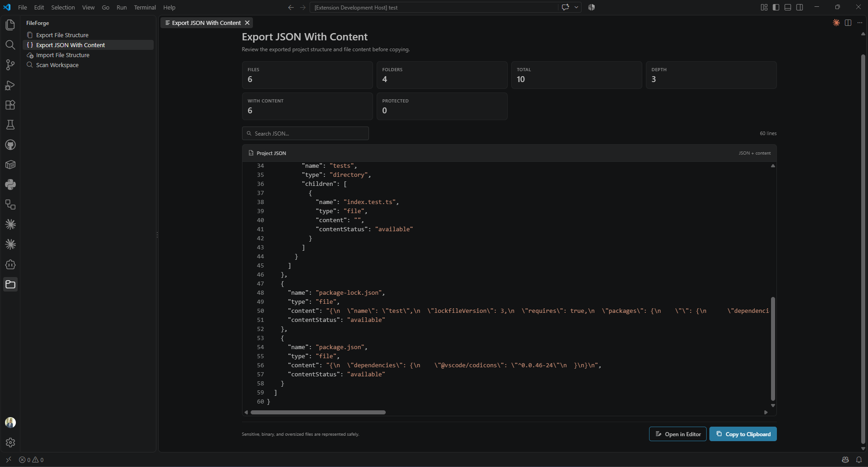
Task: Click the remote window status bar icon
Action: point(8,460)
